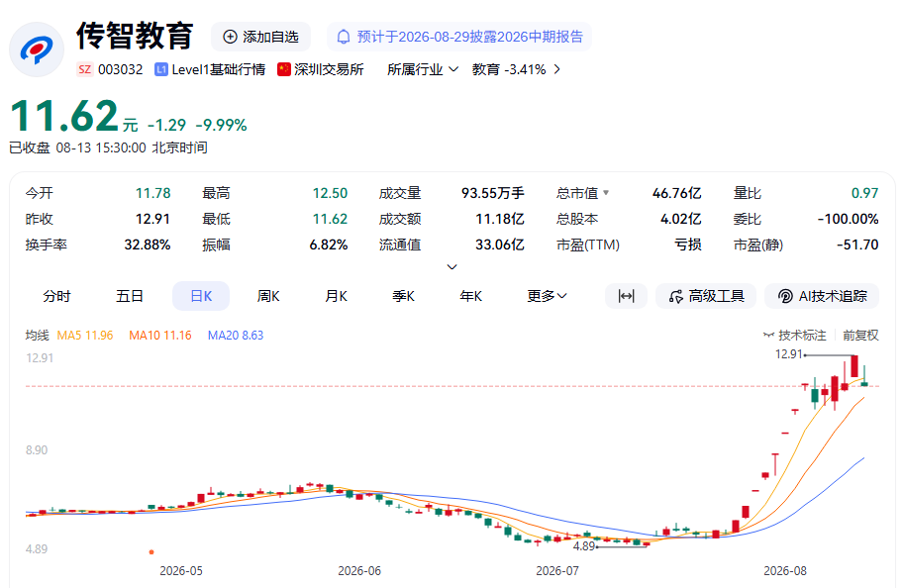
Task: Click MA5 11.96 indicator label
Action: (85, 336)
